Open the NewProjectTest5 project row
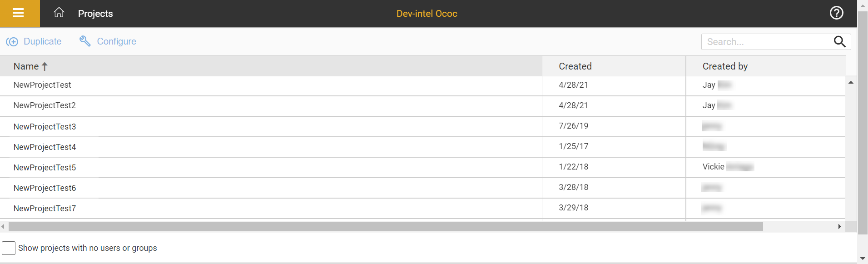 click(x=45, y=168)
